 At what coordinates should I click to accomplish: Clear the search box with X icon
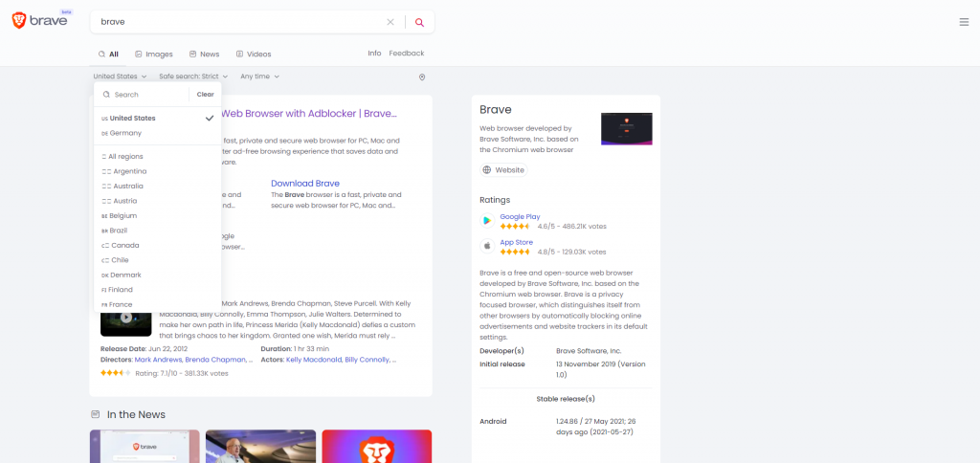(x=390, y=22)
